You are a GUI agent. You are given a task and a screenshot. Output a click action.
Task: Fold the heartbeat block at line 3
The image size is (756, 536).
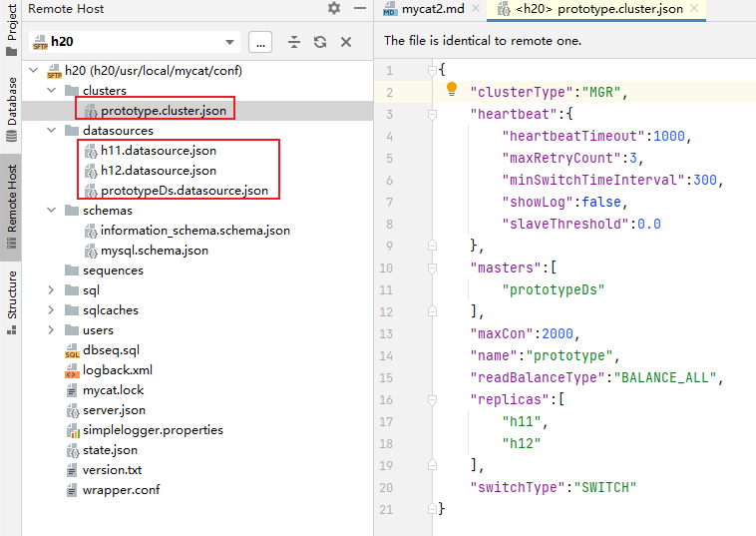pyautogui.click(x=432, y=115)
